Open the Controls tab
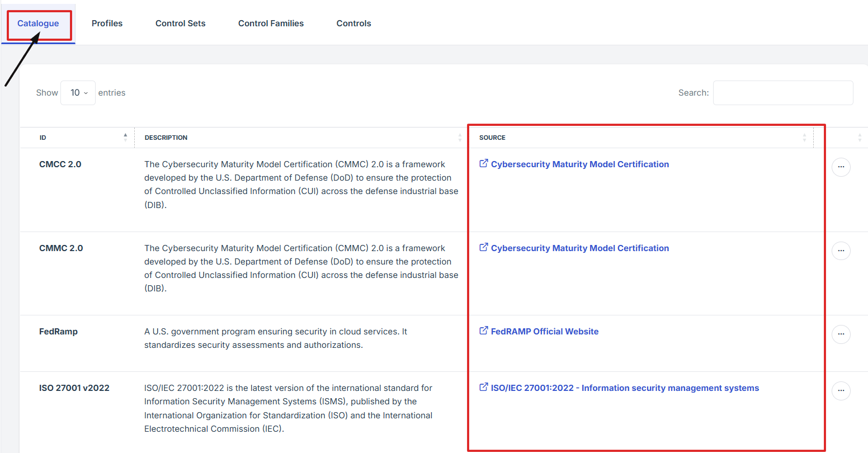Screen dimensions: 868x453 tap(353, 23)
